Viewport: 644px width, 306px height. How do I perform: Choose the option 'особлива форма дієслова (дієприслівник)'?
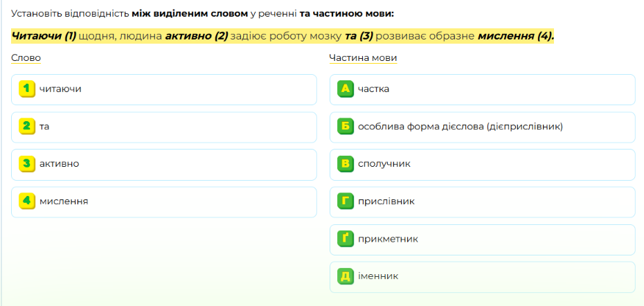coord(483,127)
